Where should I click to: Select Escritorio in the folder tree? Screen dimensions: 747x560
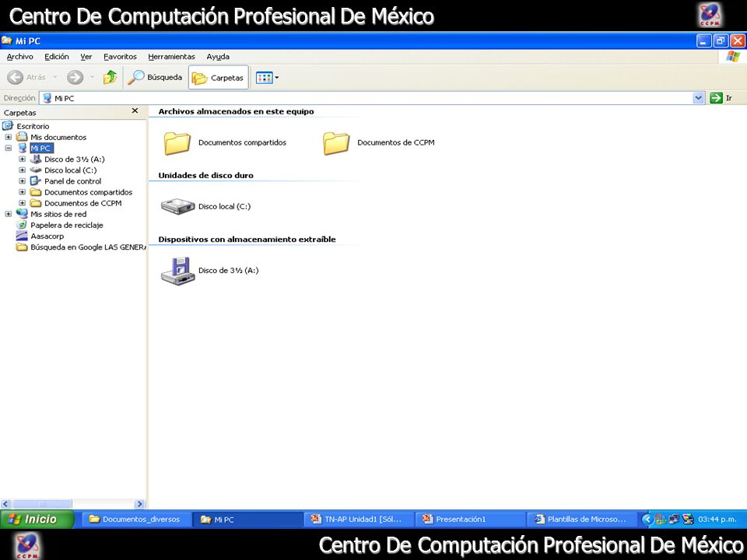pos(33,126)
